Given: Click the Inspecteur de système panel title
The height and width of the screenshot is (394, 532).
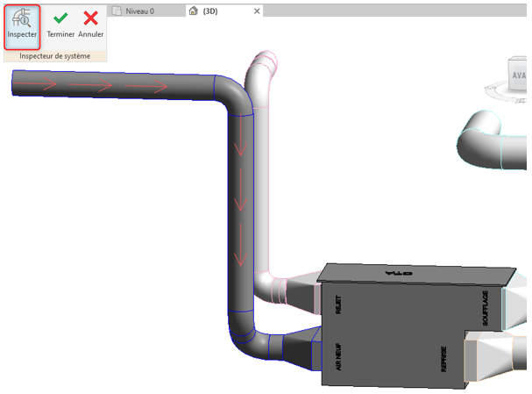Looking at the screenshot, I should click(x=54, y=56).
